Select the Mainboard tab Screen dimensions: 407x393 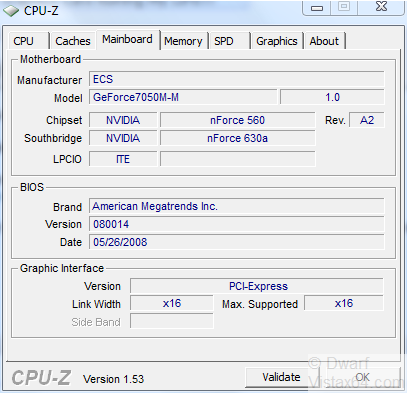click(x=128, y=40)
